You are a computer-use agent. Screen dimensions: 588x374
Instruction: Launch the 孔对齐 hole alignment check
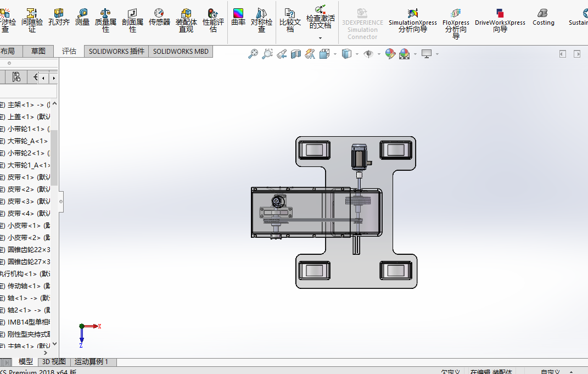(x=59, y=17)
